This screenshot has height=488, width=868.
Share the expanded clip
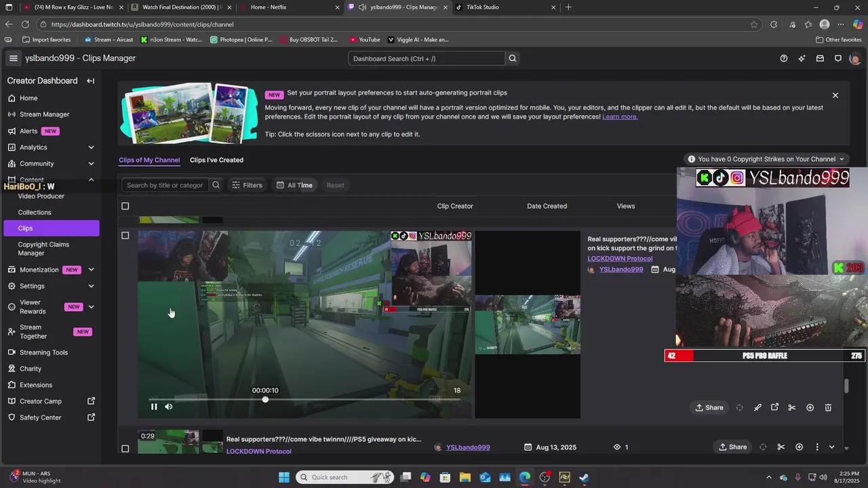tap(709, 407)
